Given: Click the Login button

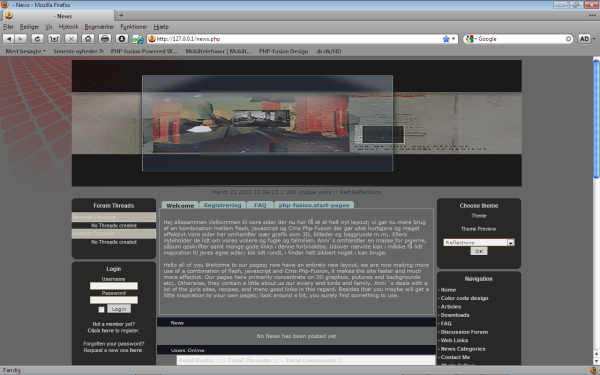Looking at the screenshot, I should pos(119,309).
